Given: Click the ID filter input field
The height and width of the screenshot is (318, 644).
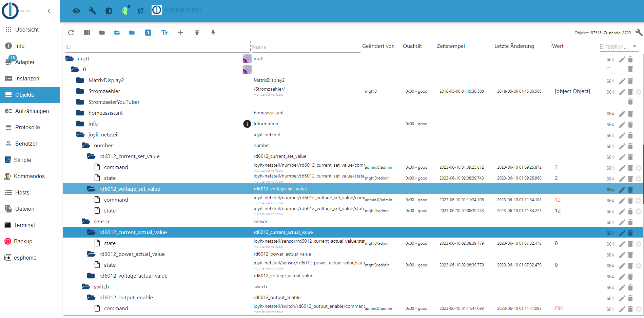Looking at the screenshot, I should click(x=156, y=47).
